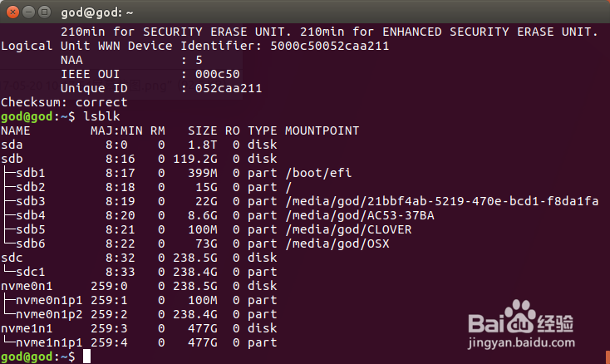
Task: Click the /boot/efi mountpoint text
Action: (x=318, y=173)
